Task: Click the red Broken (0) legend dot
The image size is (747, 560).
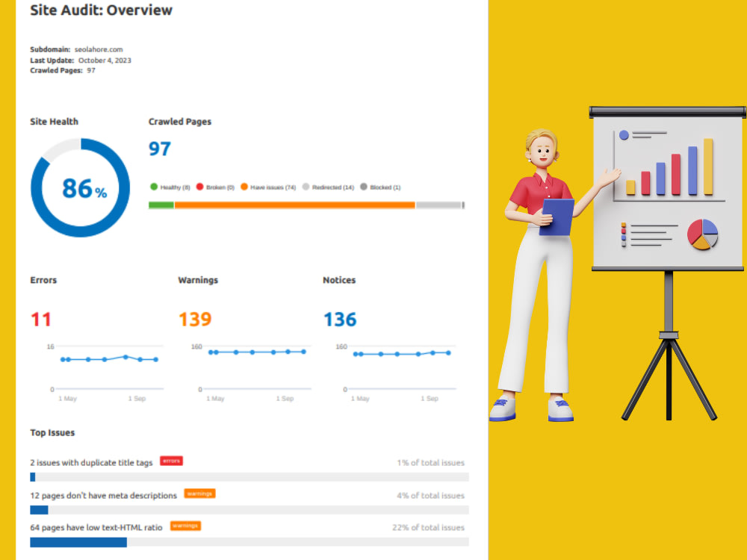Action: pos(199,187)
